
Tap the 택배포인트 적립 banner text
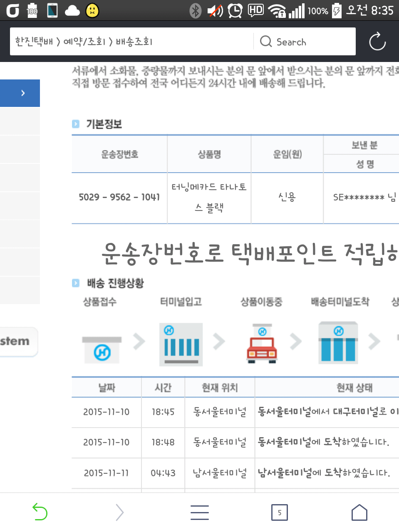click(x=250, y=253)
